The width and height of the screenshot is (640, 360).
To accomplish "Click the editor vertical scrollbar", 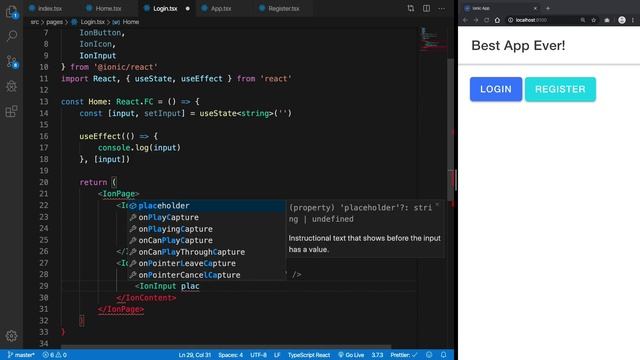I will 451,131.
